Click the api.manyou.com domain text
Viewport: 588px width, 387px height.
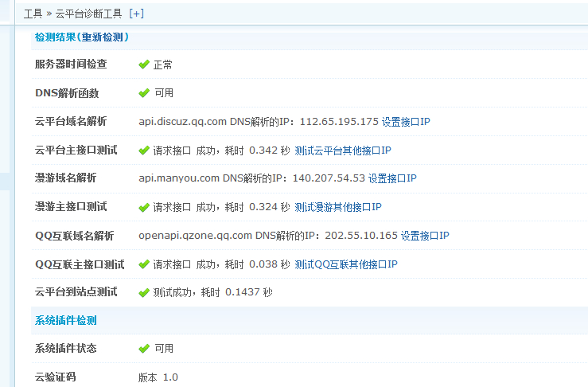point(179,178)
